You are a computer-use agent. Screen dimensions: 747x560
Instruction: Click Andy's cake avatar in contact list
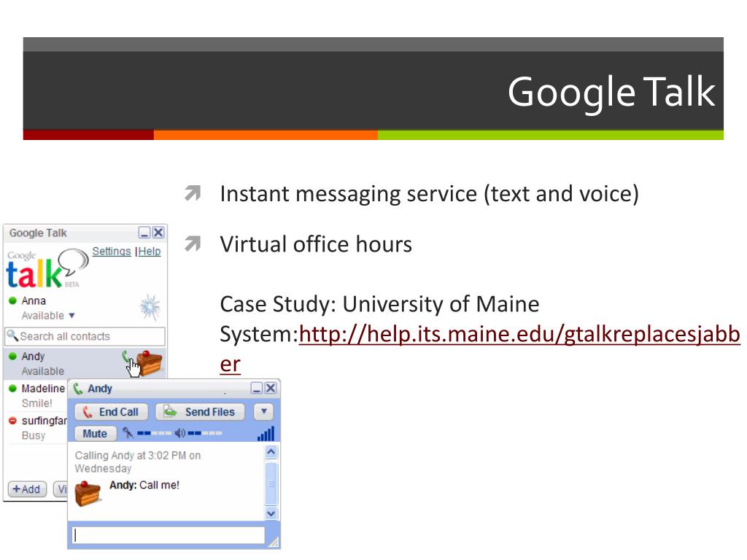(x=150, y=363)
